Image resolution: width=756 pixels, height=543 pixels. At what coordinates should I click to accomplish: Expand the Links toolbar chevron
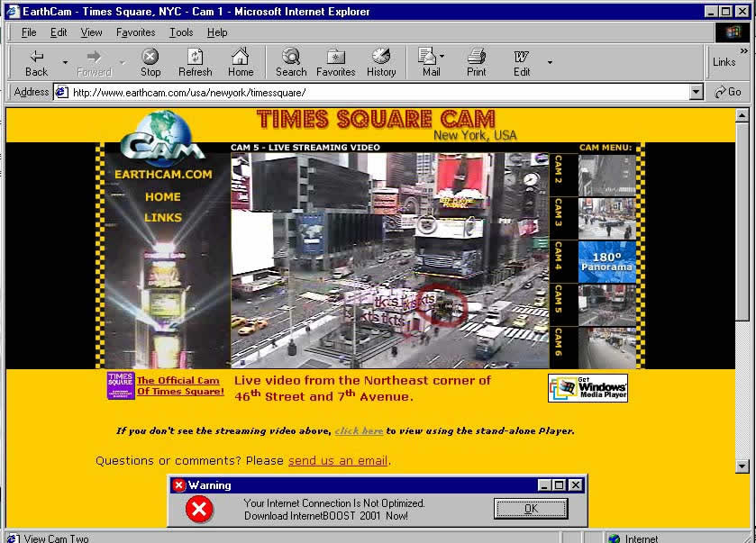pyautogui.click(x=744, y=50)
